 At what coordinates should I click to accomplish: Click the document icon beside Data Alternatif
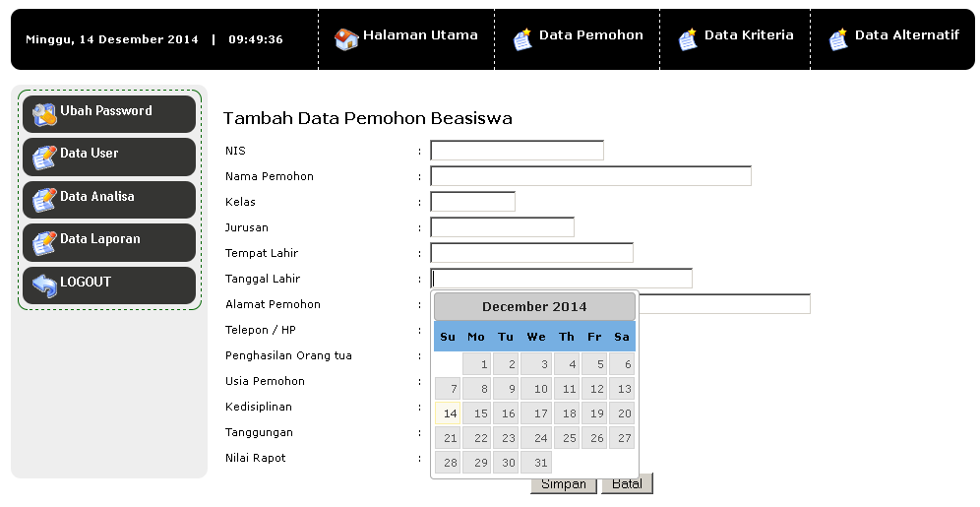pos(838,39)
